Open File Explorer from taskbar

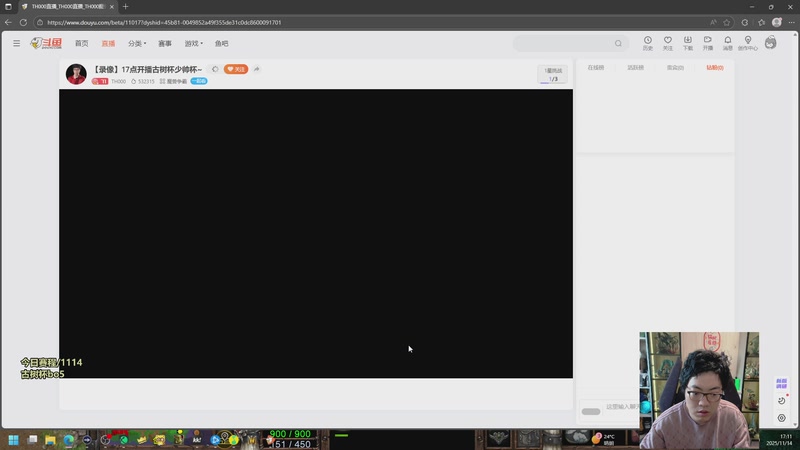[x=50, y=440]
